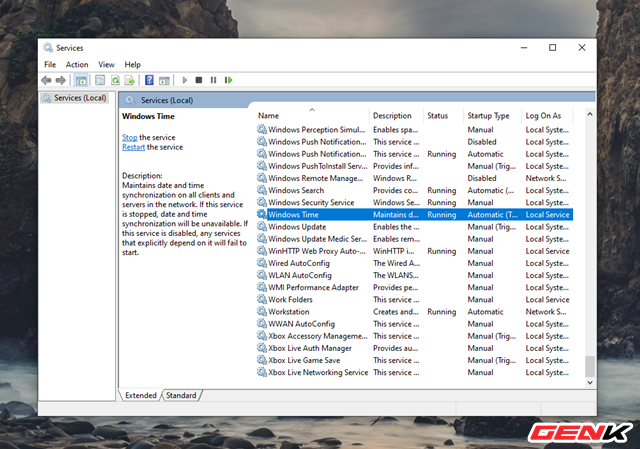Sort by the Description column header
The image size is (640, 449).
(x=396, y=116)
